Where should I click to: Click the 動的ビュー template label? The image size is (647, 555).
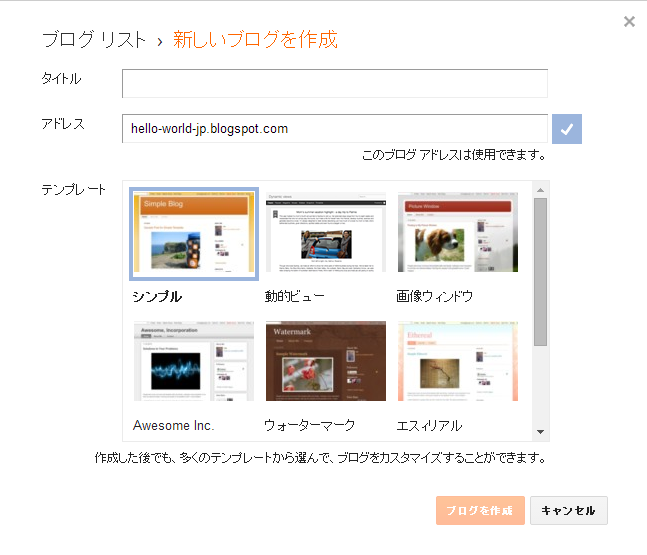[294, 296]
